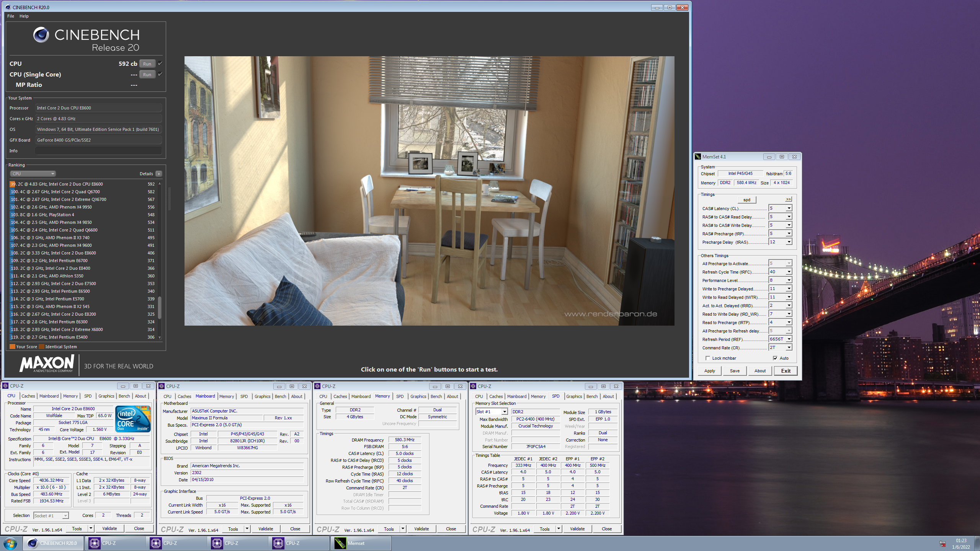The width and height of the screenshot is (980, 551).
Task: Click Apply button in MemSet
Action: pyautogui.click(x=710, y=371)
